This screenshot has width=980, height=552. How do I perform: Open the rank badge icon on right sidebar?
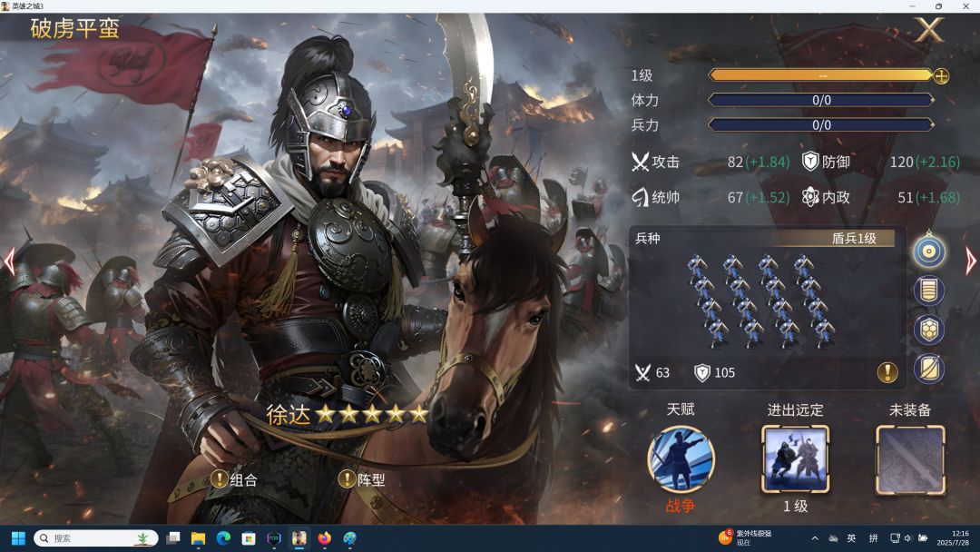929,291
